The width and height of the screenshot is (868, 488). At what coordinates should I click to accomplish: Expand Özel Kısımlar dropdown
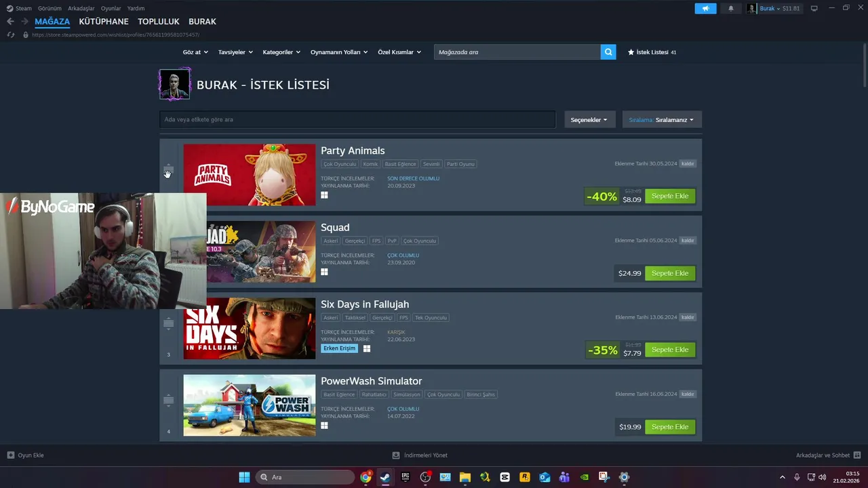[x=399, y=52]
